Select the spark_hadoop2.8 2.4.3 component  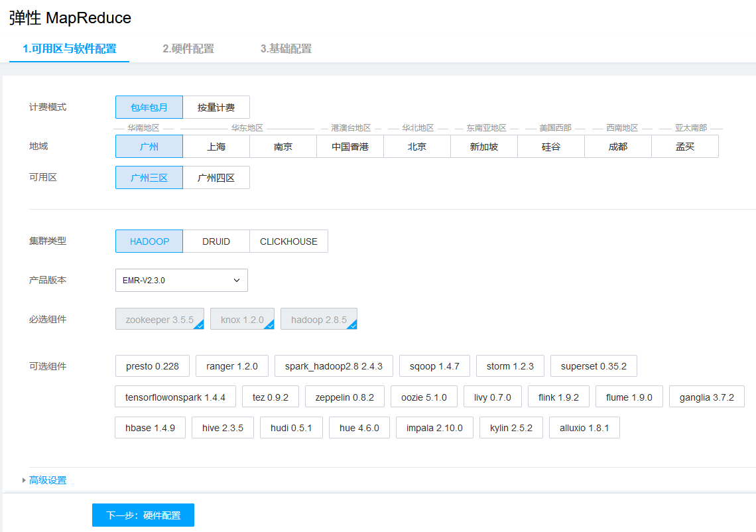pos(334,366)
